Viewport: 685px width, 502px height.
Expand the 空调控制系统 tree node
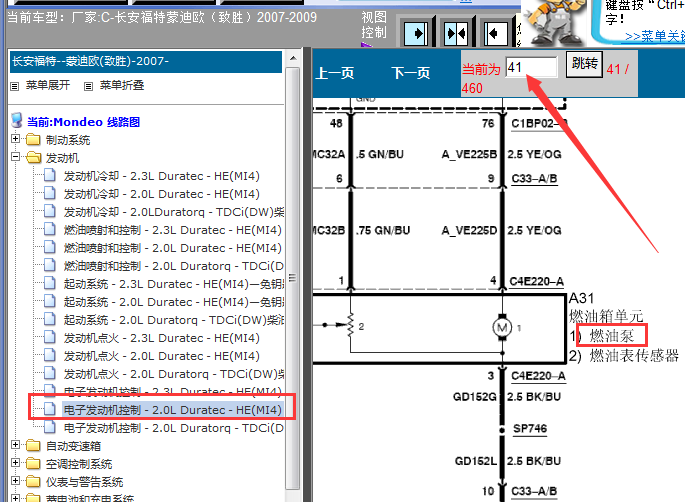tap(15, 463)
